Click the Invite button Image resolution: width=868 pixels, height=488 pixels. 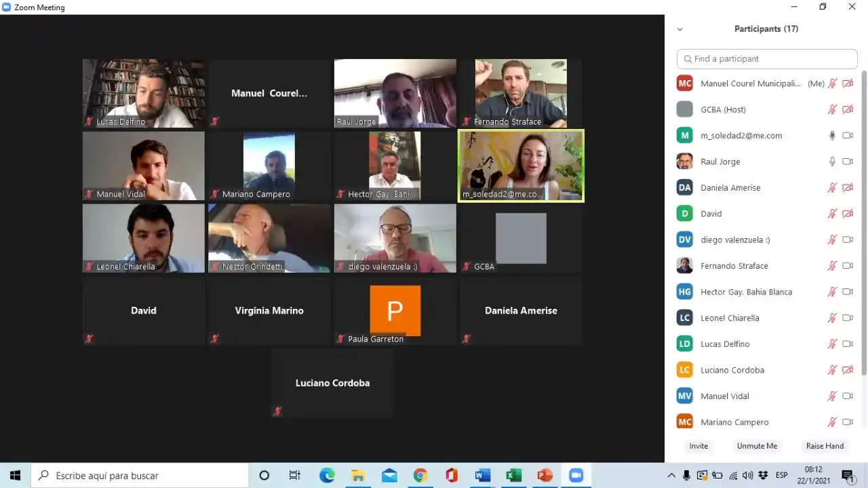pyautogui.click(x=698, y=446)
